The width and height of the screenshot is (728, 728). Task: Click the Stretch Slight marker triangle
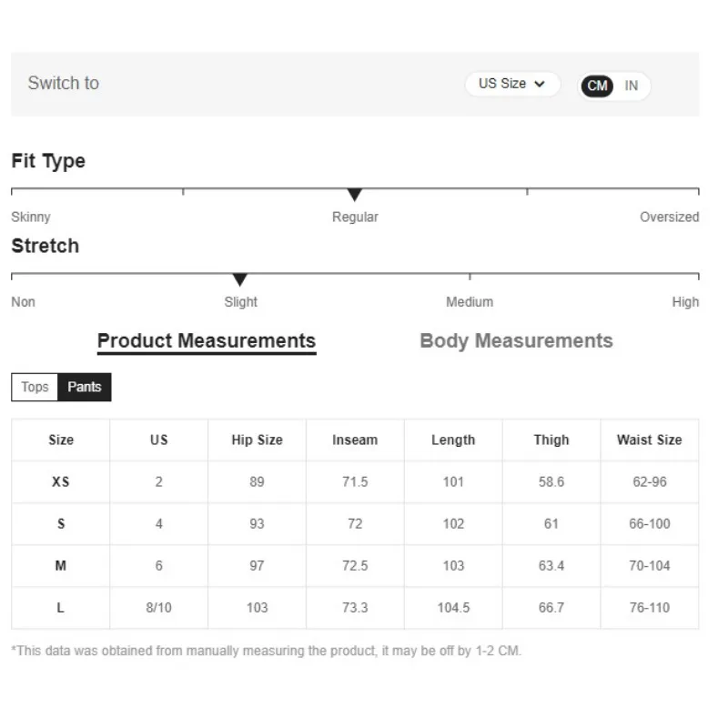(x=239, y=279)
